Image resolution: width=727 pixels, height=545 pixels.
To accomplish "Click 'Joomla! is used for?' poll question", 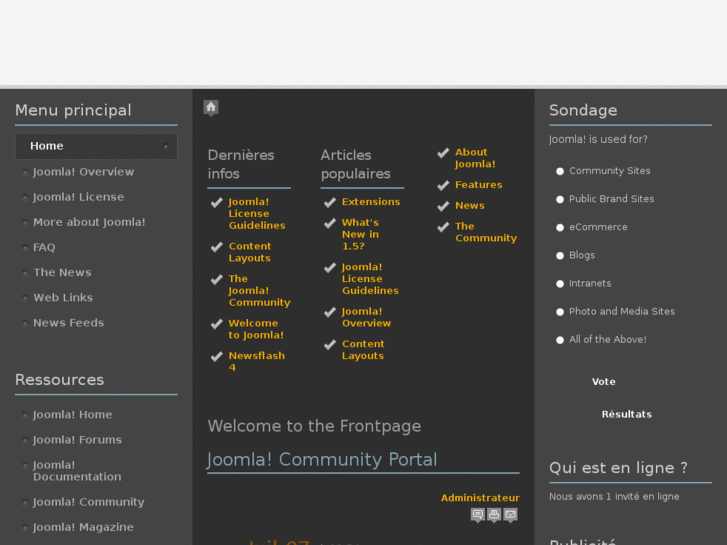I will pos(598,140).
